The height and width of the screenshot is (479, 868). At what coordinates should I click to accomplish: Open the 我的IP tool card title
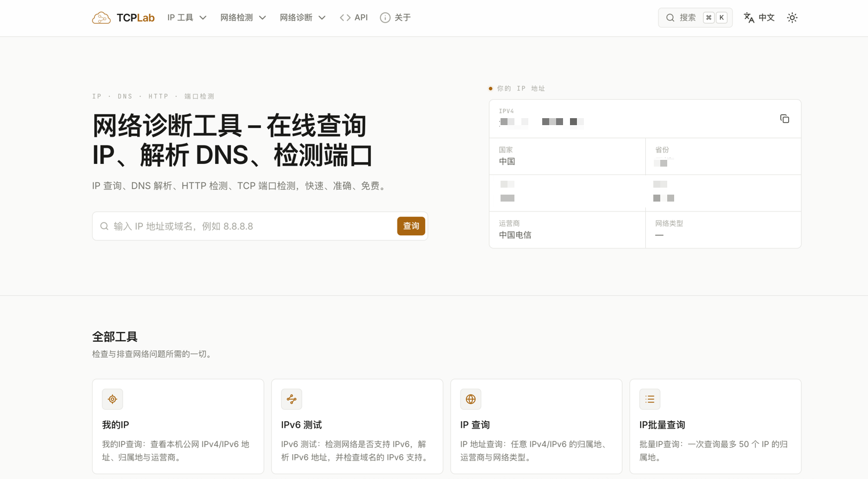tap(116, 425)
